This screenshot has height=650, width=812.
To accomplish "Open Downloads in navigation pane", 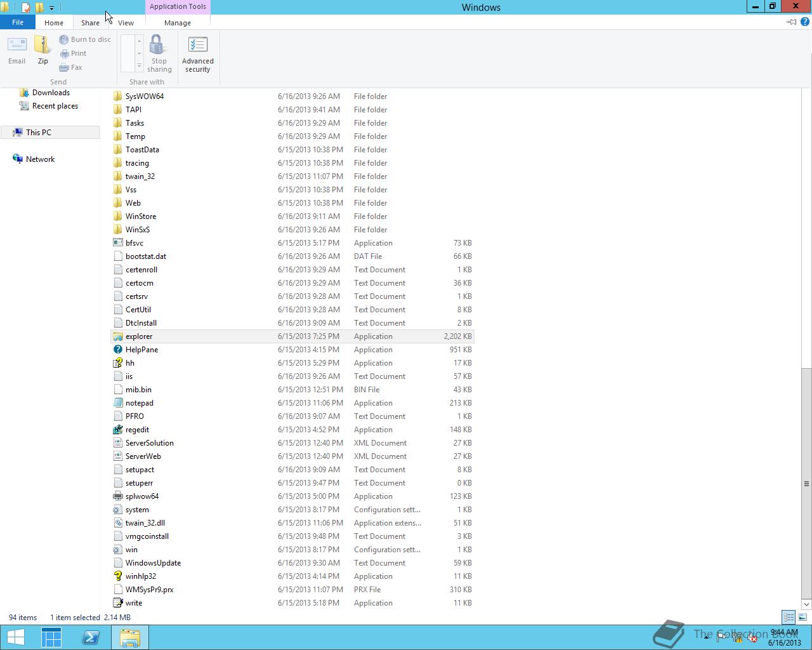I will (x=45, y=93).
